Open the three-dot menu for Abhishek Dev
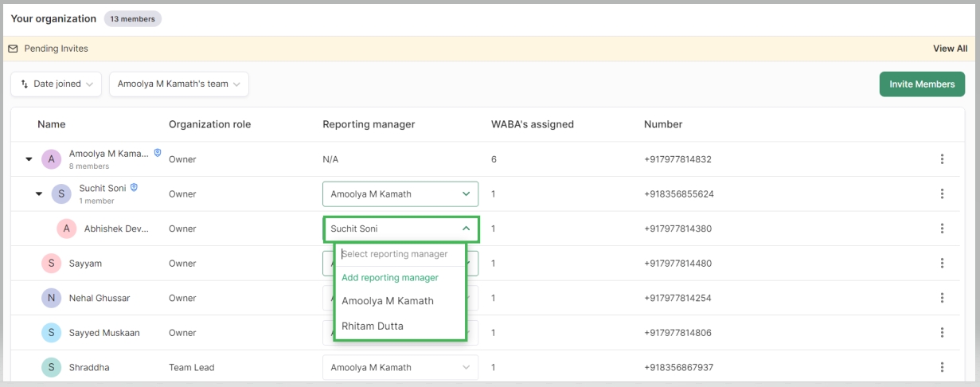The width and height of the screenshot is (980, 387). point(942,229)
